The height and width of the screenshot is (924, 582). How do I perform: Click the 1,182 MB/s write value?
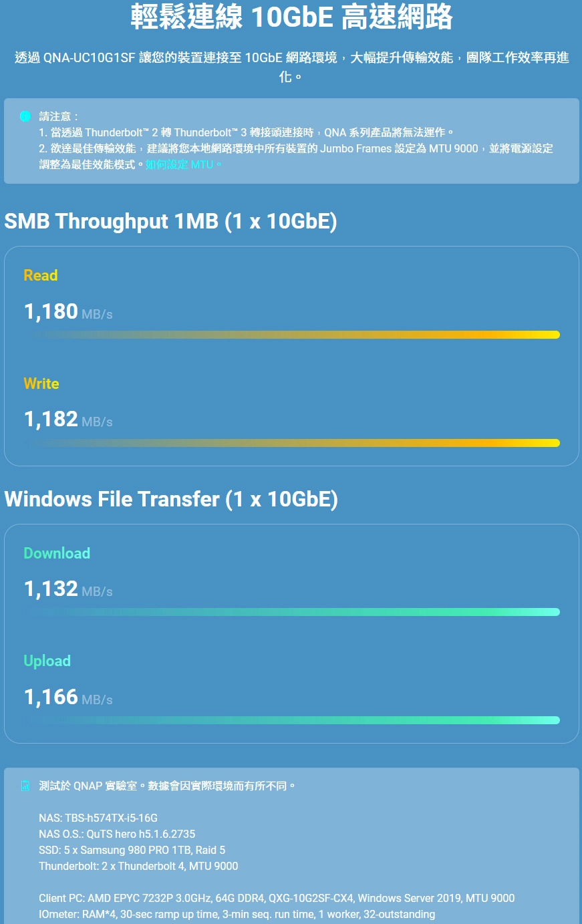click(68, 420)
